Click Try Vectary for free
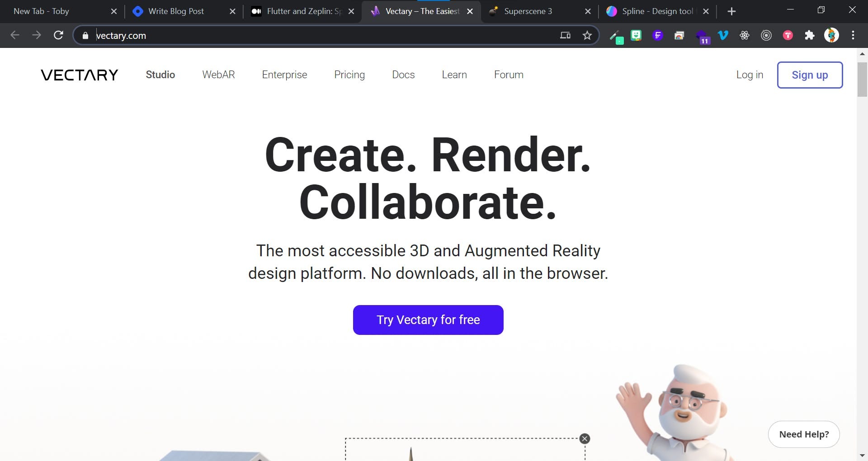 [428, 320]
